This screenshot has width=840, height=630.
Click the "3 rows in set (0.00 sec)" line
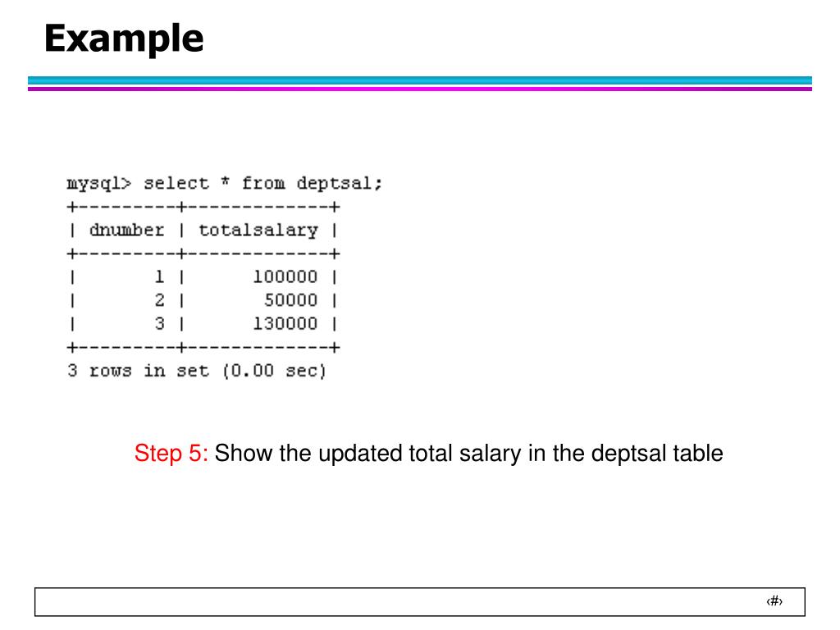click(197, 371)
